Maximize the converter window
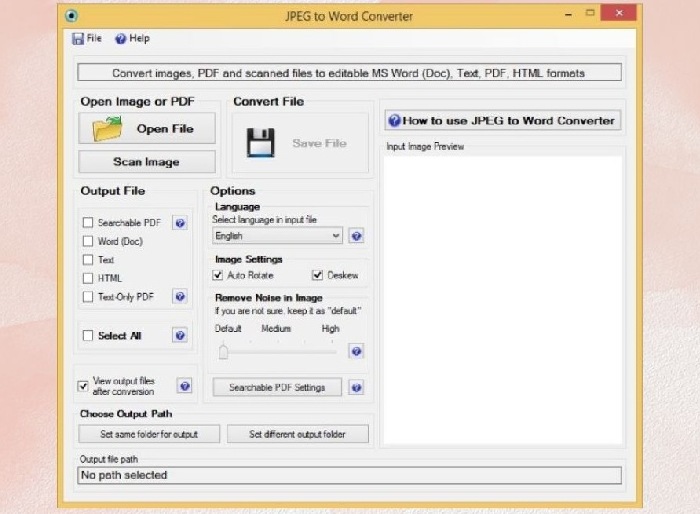The image size is (700, 514). [590, 13]
